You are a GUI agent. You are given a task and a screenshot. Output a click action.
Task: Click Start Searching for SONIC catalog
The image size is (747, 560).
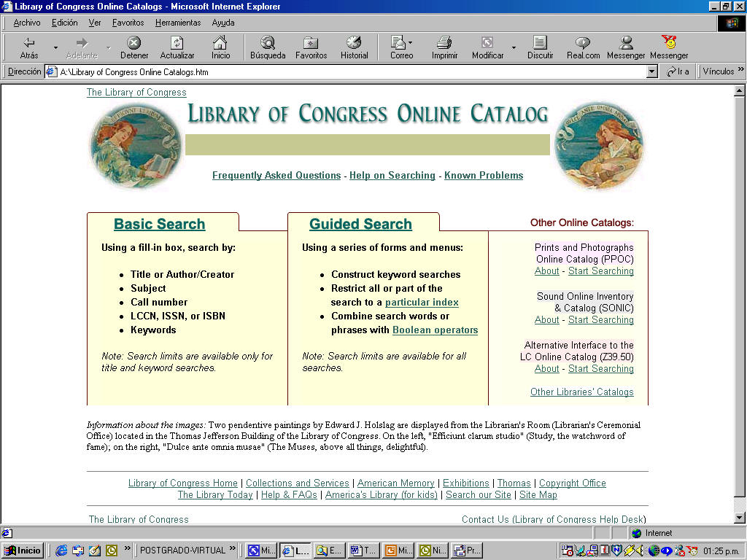point(601,320)
